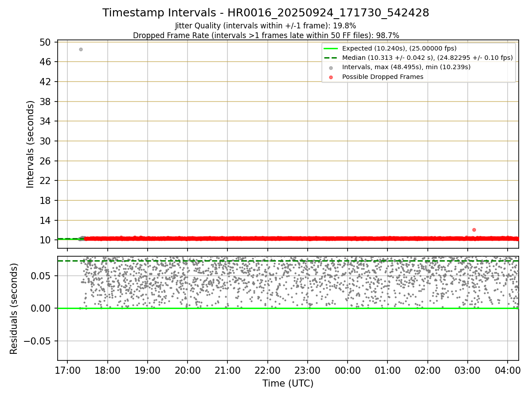
Task: Click the x-axis tick label '17:00'
Action: 67,370
